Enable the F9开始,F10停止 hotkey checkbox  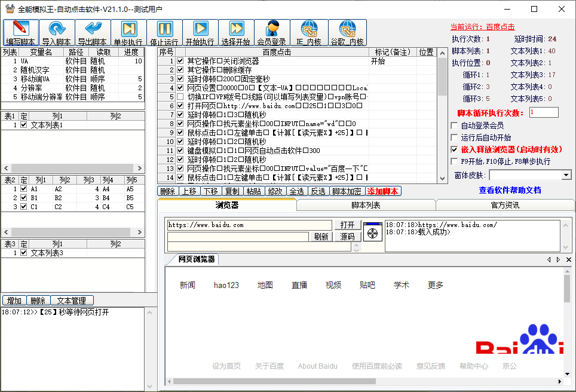click(455, 161)
